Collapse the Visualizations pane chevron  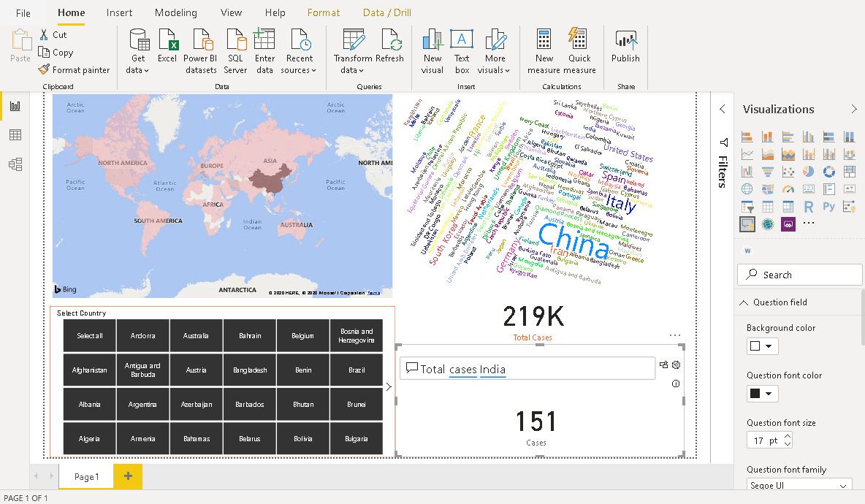click(854, 109)
